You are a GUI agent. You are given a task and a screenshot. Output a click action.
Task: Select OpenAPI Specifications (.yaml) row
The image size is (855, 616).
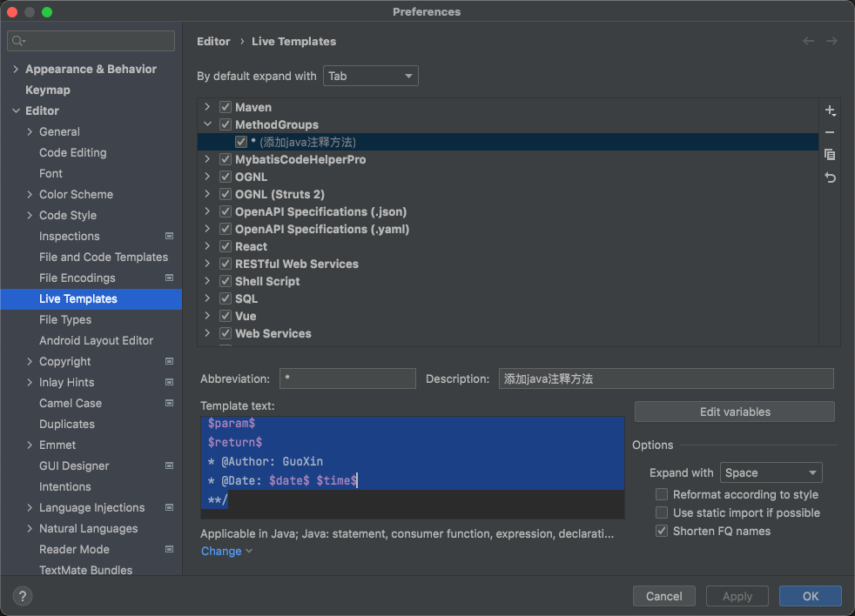point(508,229)
